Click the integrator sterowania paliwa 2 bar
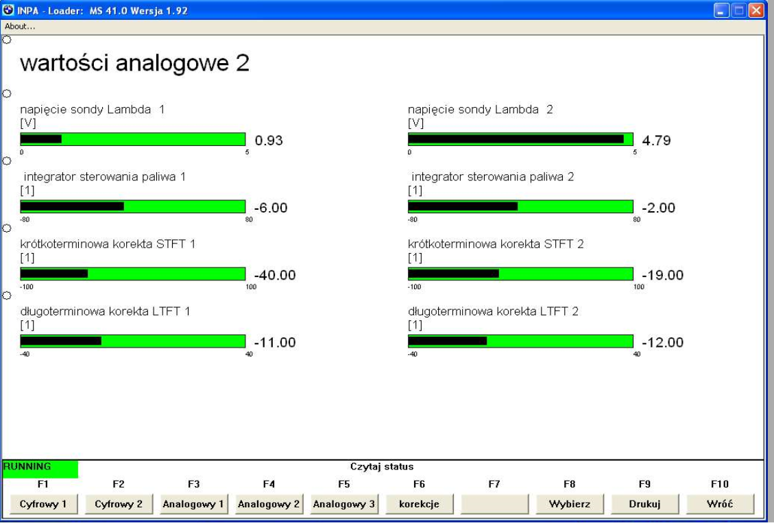 (520, 206)
